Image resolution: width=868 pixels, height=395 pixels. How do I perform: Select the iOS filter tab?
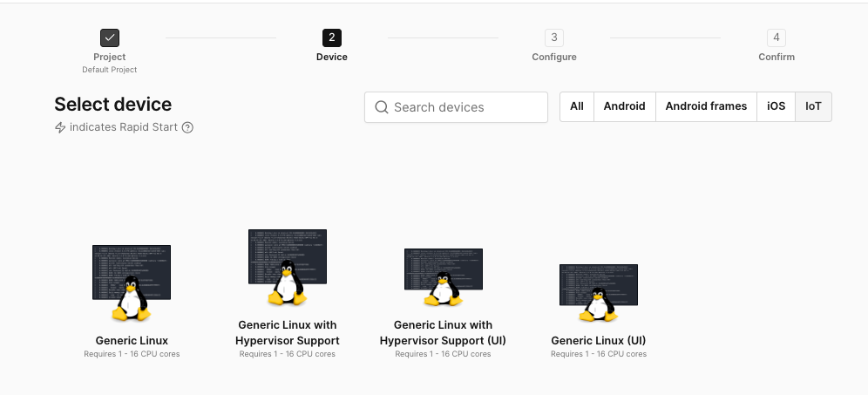[776, 106]
